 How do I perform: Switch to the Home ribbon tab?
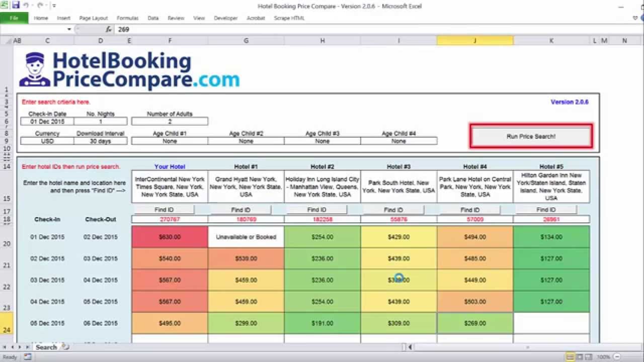tap(41, 18)
